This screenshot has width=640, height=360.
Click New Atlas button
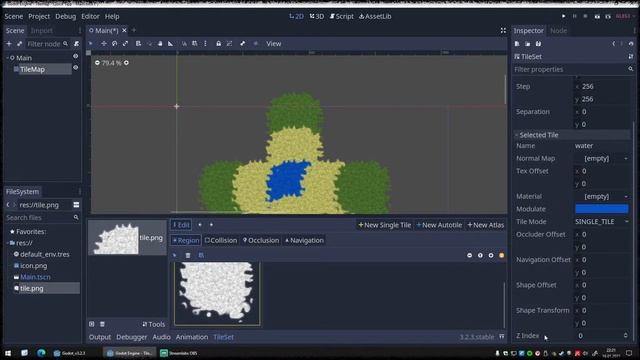(486, 225)
